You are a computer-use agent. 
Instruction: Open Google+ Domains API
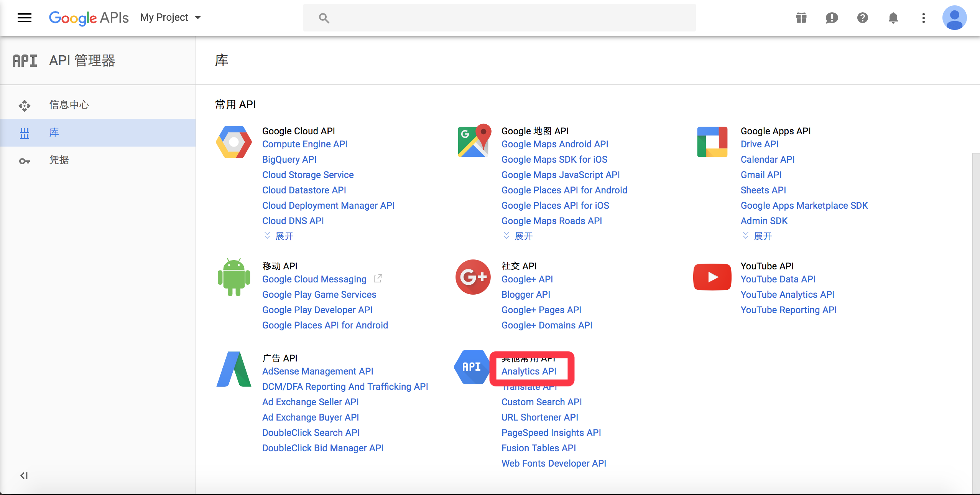click(x=547, y=325)
